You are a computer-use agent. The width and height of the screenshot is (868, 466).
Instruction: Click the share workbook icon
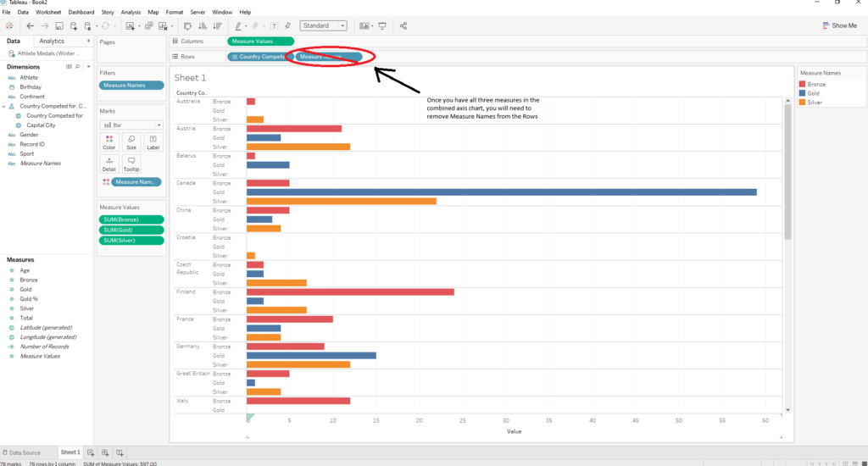click(403, 26)
